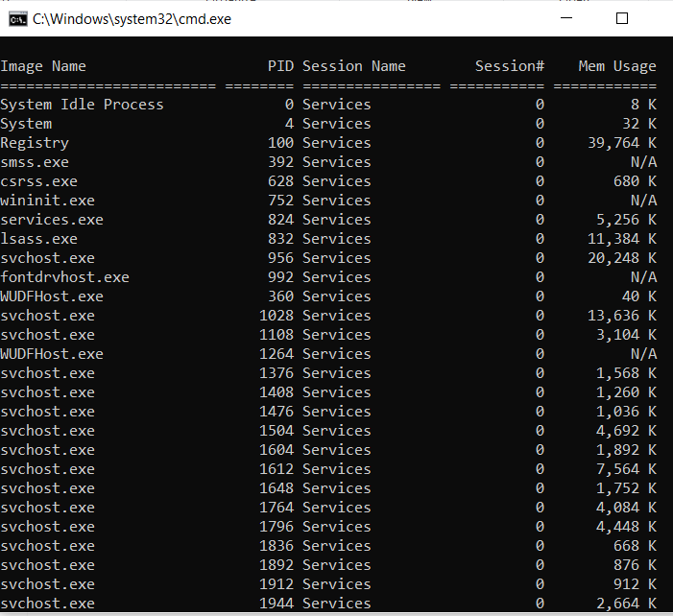Click the lsass.exe process name
Image resolution: width=673 pixels, height=616 pixels.
click(39, 239)
